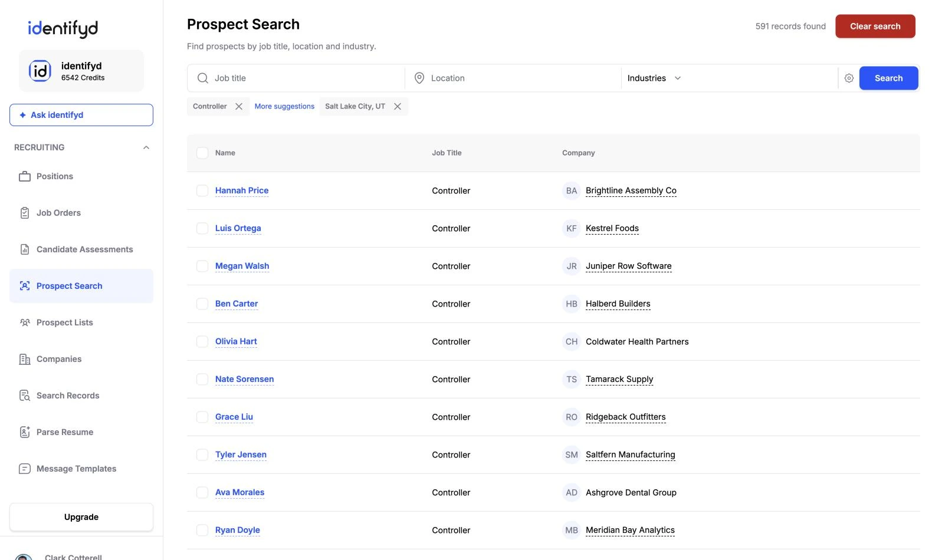Check the Olivia Hart row checkbox
This screenshot has height=560, width=932.
[x=202, y=341]
